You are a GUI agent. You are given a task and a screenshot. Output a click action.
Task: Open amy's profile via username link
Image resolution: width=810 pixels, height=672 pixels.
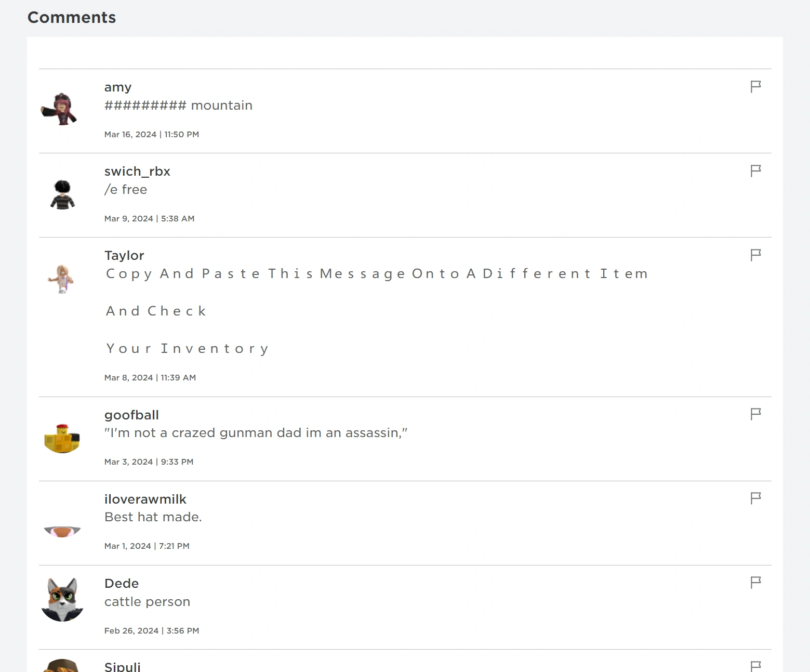click(118, 87)
